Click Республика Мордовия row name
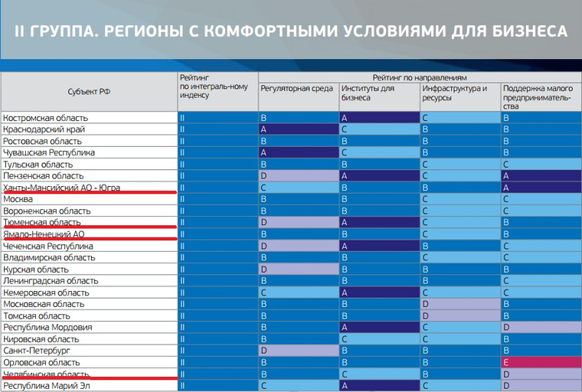This screenshot has height=392, width=582. tap(47, 328)
